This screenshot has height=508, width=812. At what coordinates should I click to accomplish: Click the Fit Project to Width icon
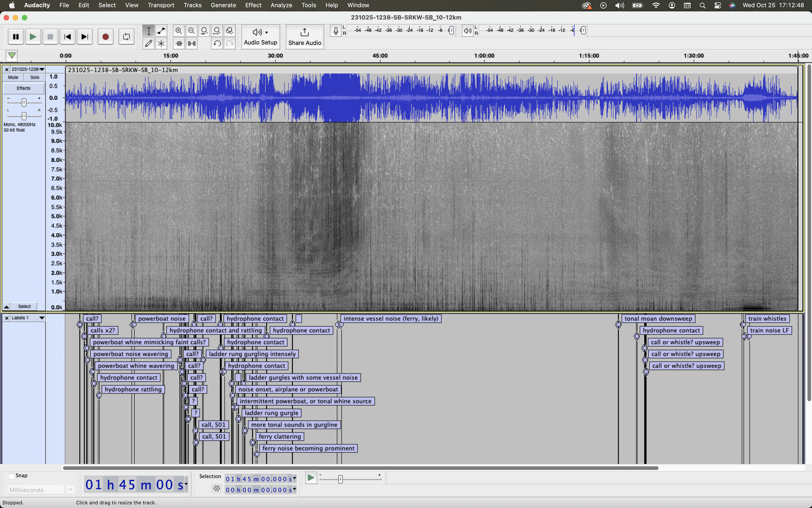point(217,31)
